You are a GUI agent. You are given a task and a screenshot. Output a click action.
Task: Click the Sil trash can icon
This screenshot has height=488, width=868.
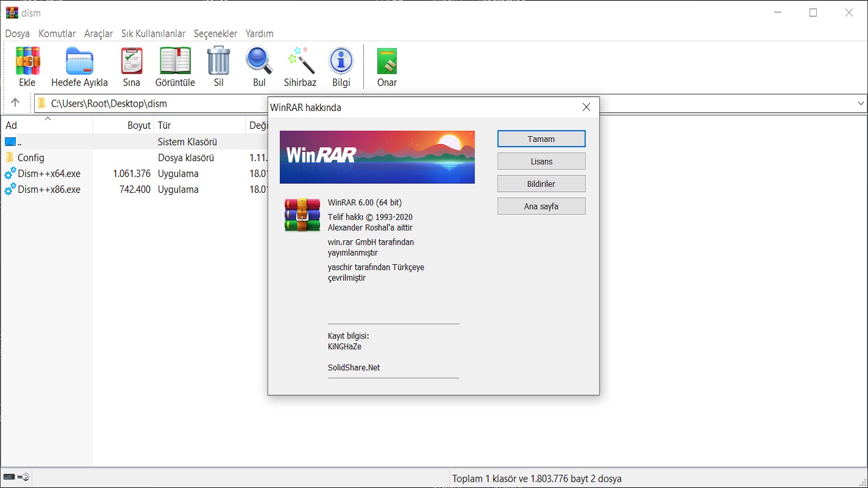[x=218, y=62]
